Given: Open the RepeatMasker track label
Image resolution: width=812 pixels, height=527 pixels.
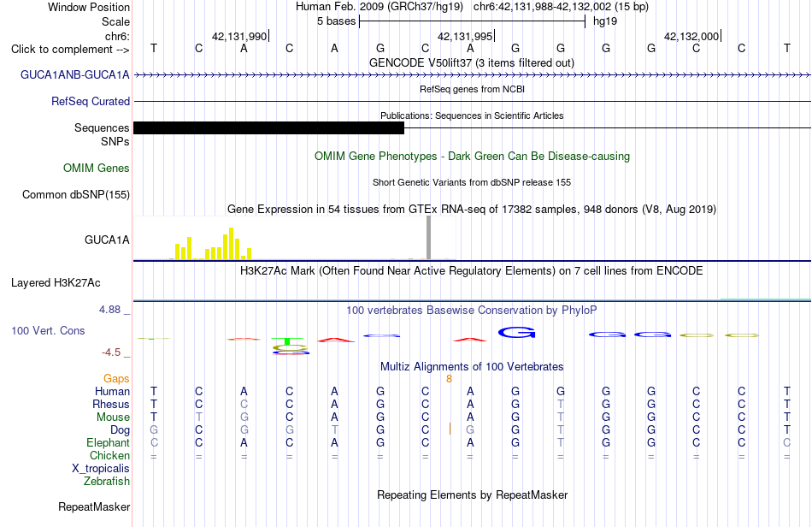Looking at the screenshot, I should [94, 506].
